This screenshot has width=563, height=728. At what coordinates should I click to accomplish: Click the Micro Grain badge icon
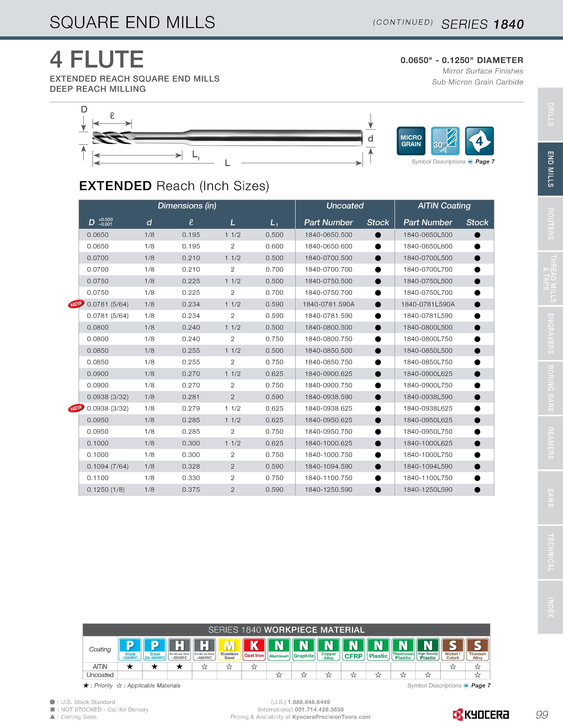pyautogui.click(x=411, y=141)
